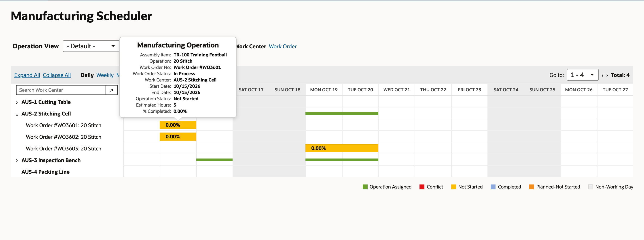Select Work Order #WO3603: 20 Stitch row

[x=64, y=149]
